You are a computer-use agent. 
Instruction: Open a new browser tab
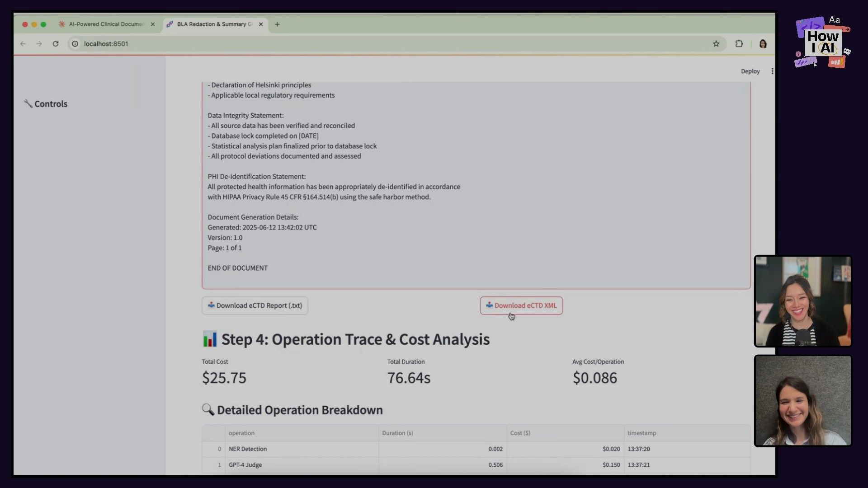point(277,24)
